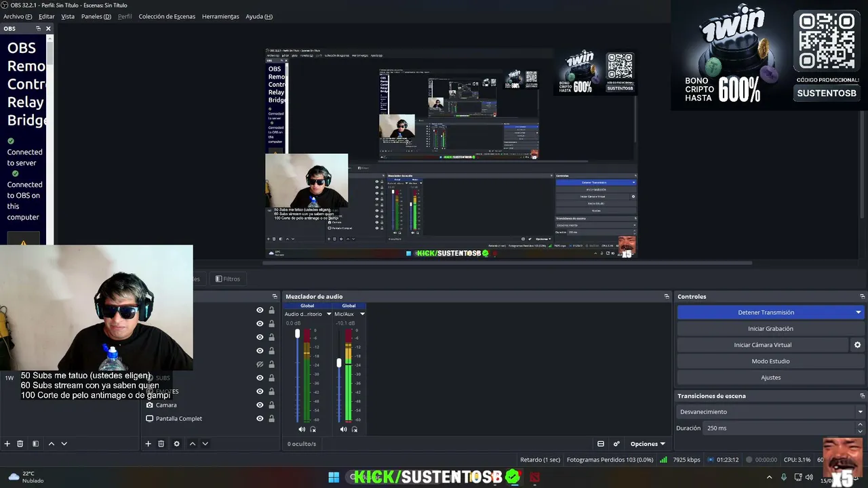Mute the desktop audio channel speaker icon

point(302,429)
